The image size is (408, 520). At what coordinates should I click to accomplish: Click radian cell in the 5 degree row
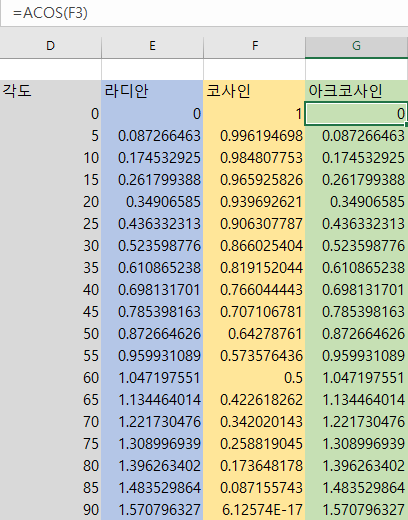(x=152, y=136)
